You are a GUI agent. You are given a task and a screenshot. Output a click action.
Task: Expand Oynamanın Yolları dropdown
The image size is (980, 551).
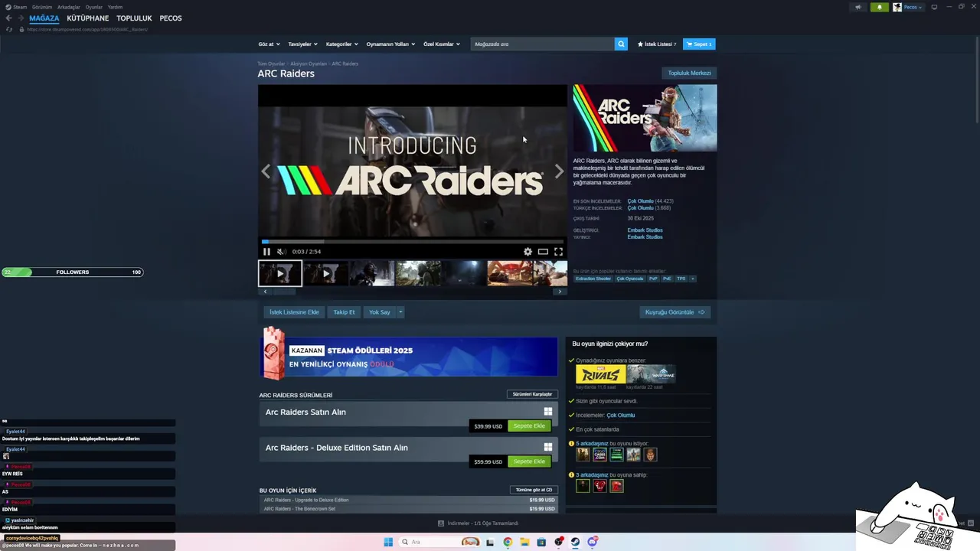390,44
